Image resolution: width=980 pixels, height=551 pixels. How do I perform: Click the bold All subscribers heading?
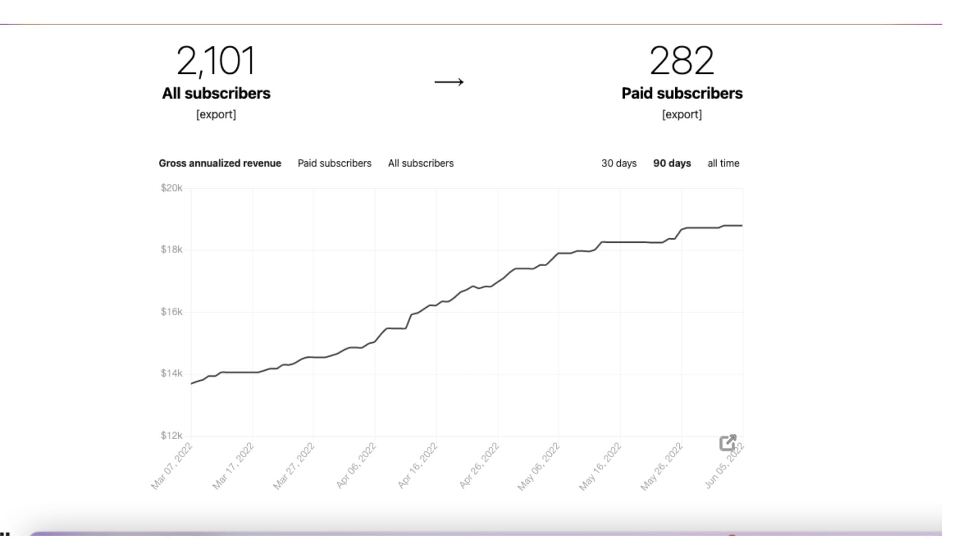[x=216, y=93]
